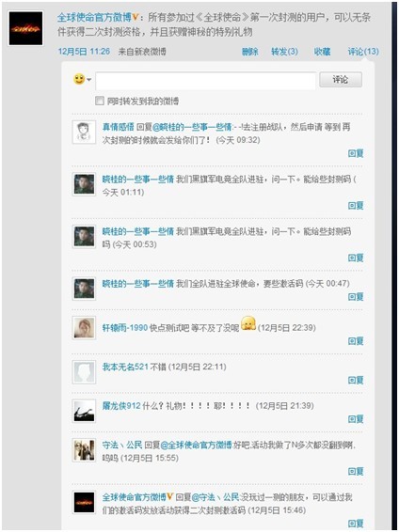Check the forward to my Weibo box
399x532 pixels.
pos(100,101)
